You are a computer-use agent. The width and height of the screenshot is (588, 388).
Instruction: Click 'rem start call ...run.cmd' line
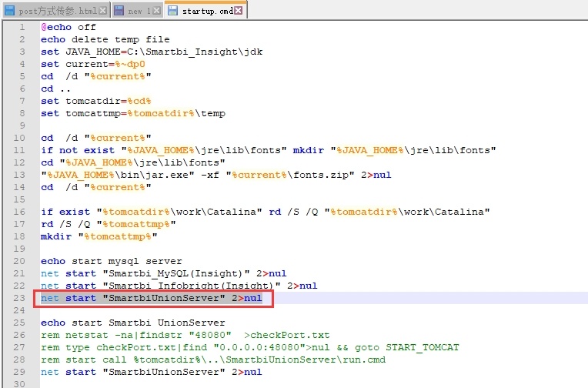[213, 360]
